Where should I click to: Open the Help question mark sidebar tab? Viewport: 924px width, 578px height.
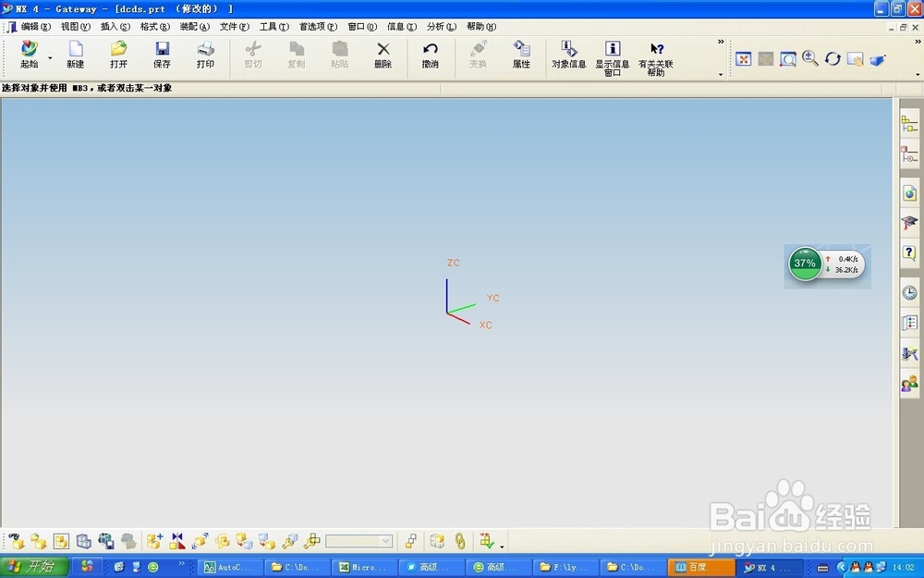tap(909, 253)
